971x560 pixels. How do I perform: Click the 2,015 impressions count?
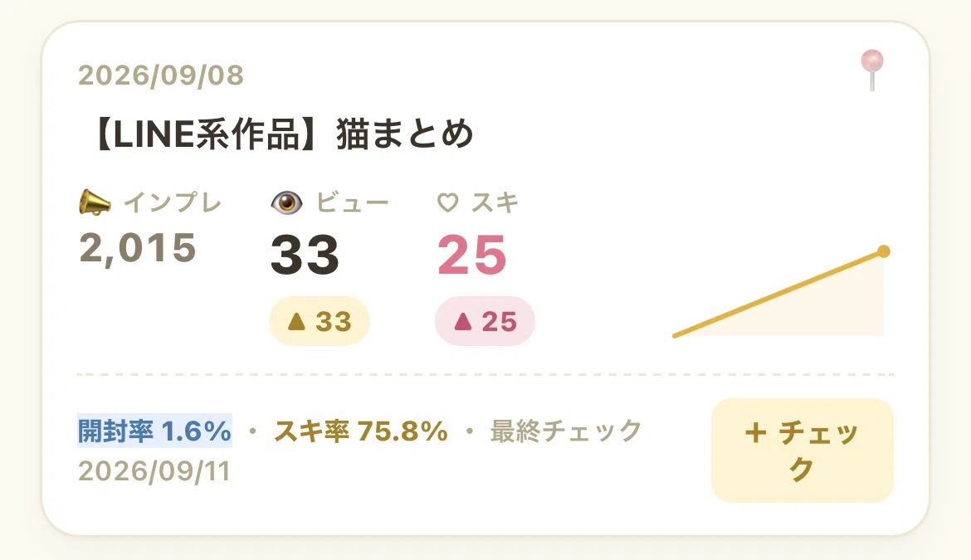(138, 249)
